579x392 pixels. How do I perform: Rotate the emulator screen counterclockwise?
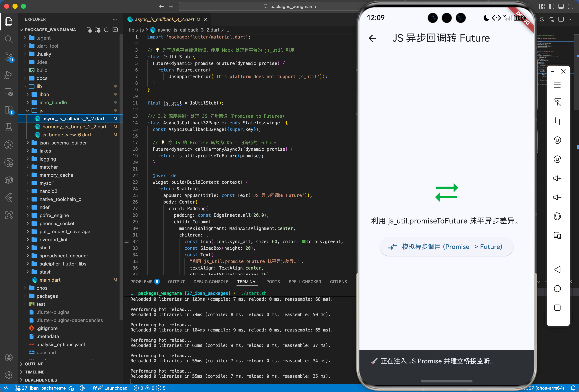tap(558, 140)
